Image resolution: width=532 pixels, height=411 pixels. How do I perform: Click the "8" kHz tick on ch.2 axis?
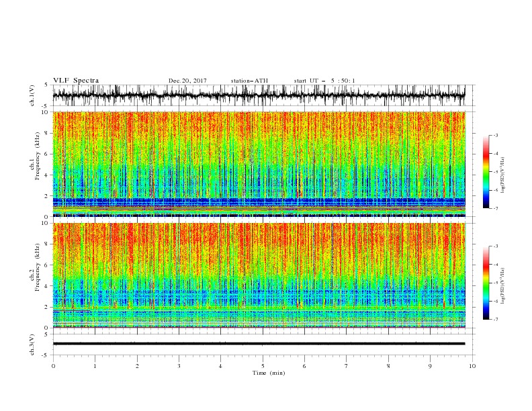pos(47,244)
